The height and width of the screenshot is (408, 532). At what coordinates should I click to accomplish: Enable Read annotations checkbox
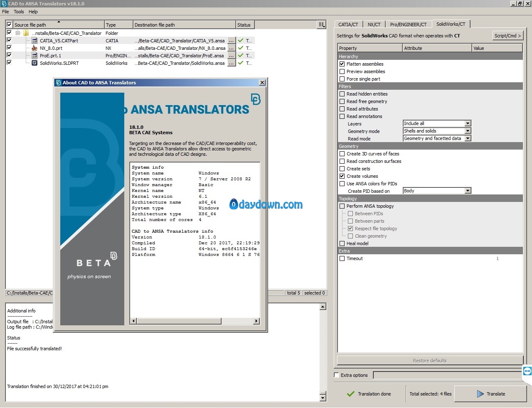(342, 116)
